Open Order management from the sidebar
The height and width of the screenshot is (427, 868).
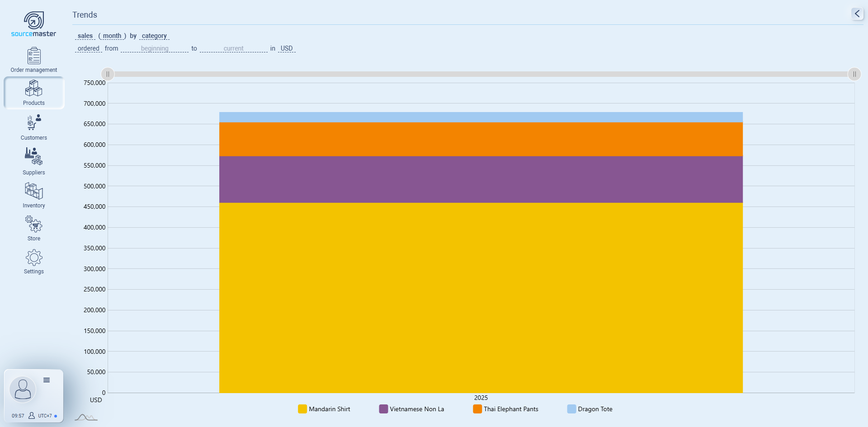tap(34, 60)
